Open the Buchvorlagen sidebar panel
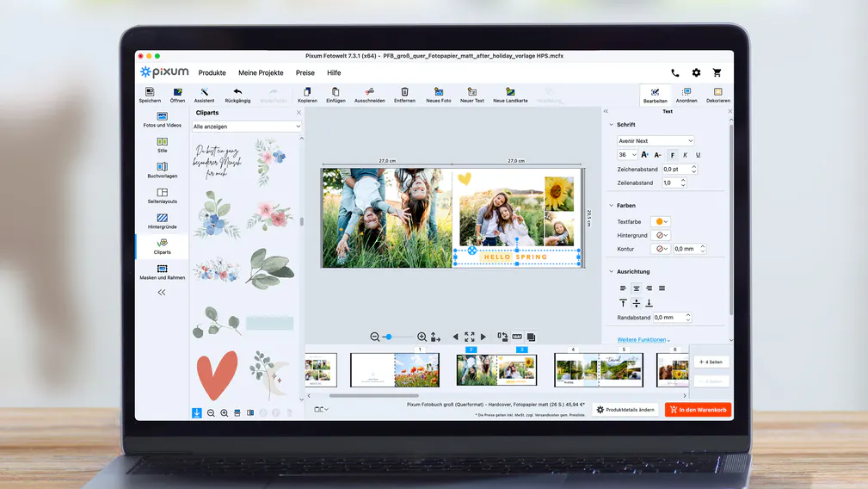This screenshot has height=489, width=868. point(163,170)
